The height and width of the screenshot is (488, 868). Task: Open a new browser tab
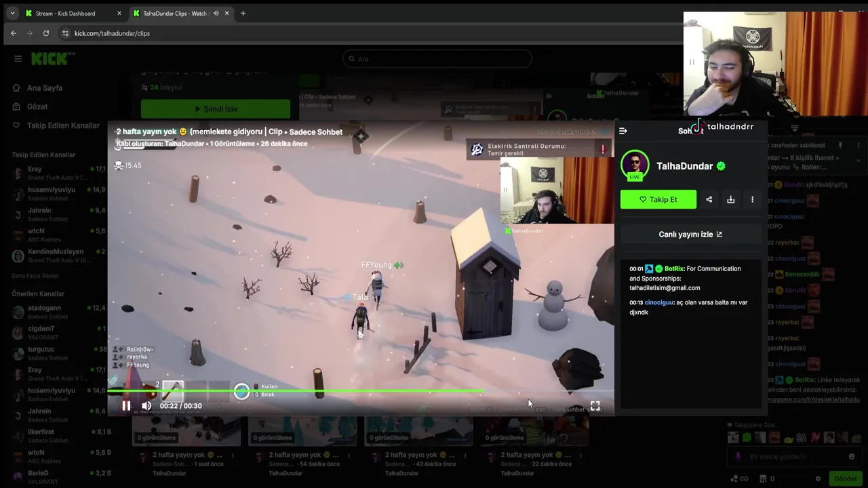[x=243, y=14]
